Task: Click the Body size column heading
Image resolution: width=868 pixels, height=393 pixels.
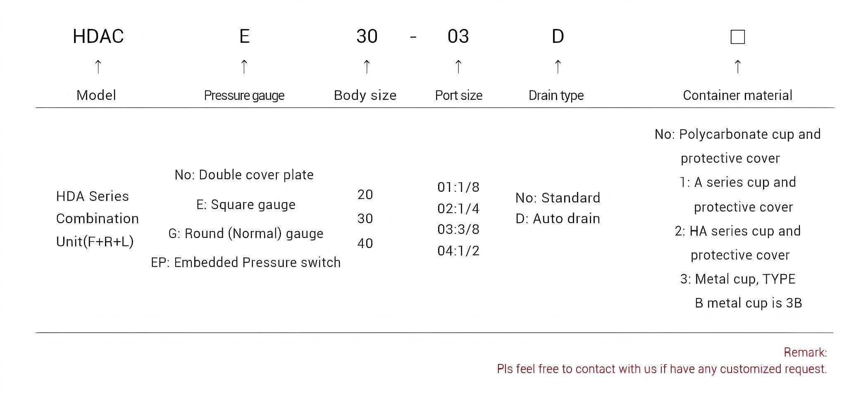Action: [x=365, y=96]
